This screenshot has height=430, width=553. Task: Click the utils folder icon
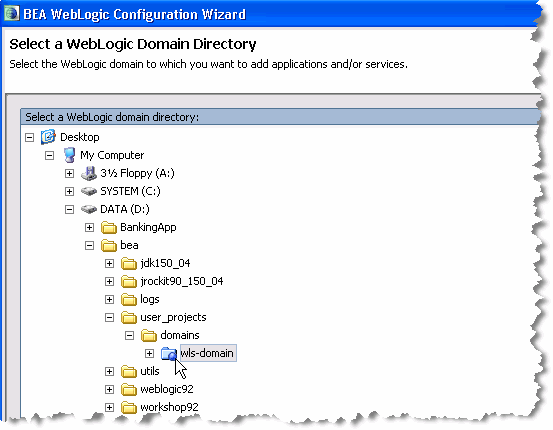(129, 371)
